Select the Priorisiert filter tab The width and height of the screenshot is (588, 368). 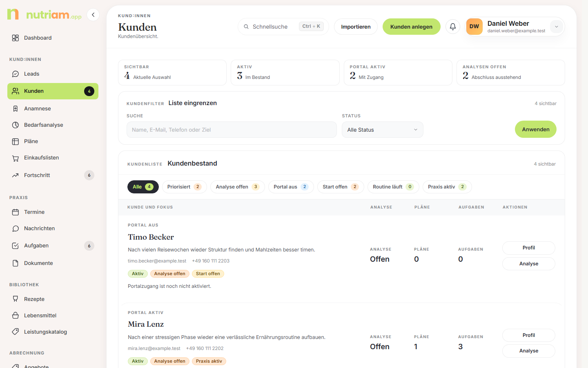click(185, 187)
